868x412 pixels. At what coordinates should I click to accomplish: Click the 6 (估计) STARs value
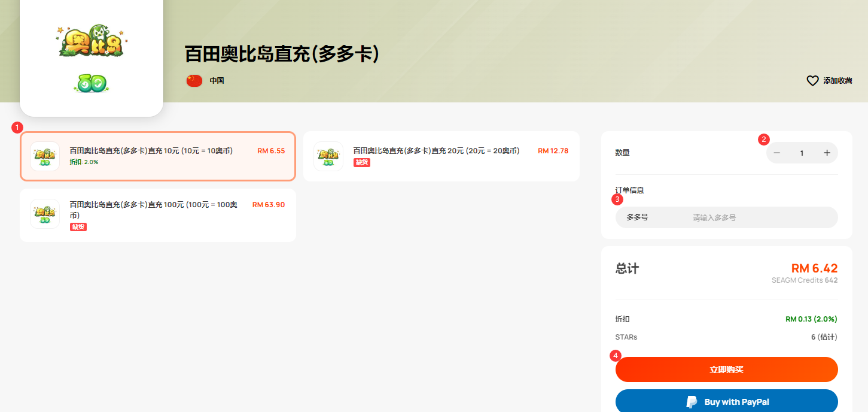pos(824,337)
